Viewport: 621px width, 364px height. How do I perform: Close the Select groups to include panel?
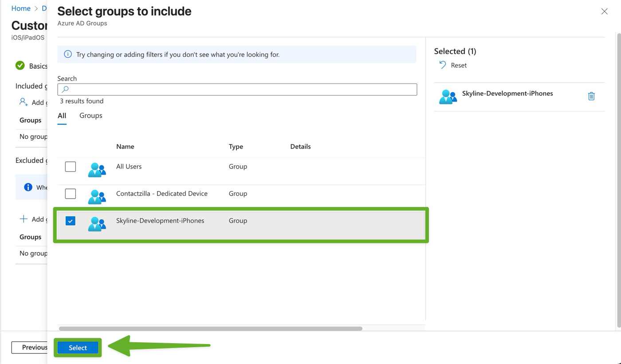pyautogui.click(x=604, y=12)
